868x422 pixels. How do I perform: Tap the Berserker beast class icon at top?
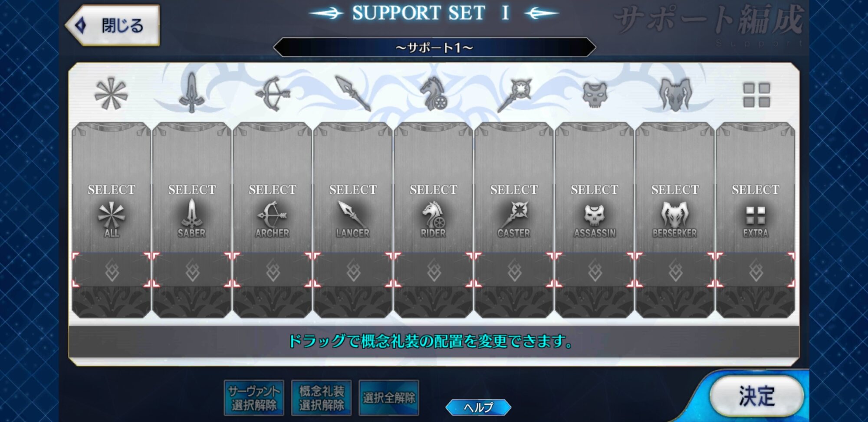[675, 94]
